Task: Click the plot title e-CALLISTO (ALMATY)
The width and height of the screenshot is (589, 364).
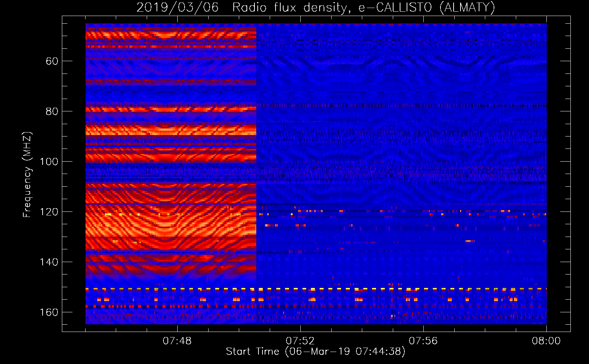Action: pyautogui.click(x=427, y=7)
